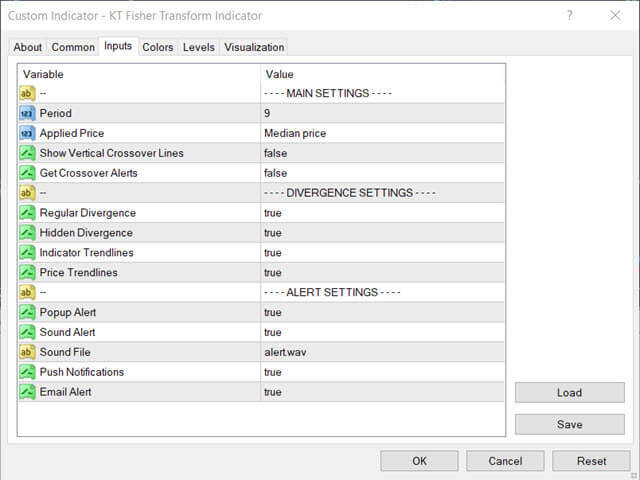Select the Period variable name
Screen dimensions: 640x480
pyautogui.click(x=56, y=113)
